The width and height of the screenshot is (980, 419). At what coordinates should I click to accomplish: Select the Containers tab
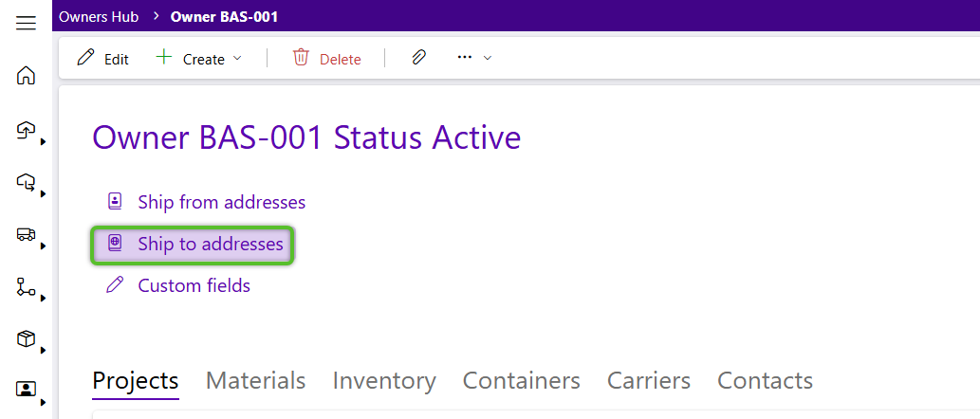pos(521,380)
